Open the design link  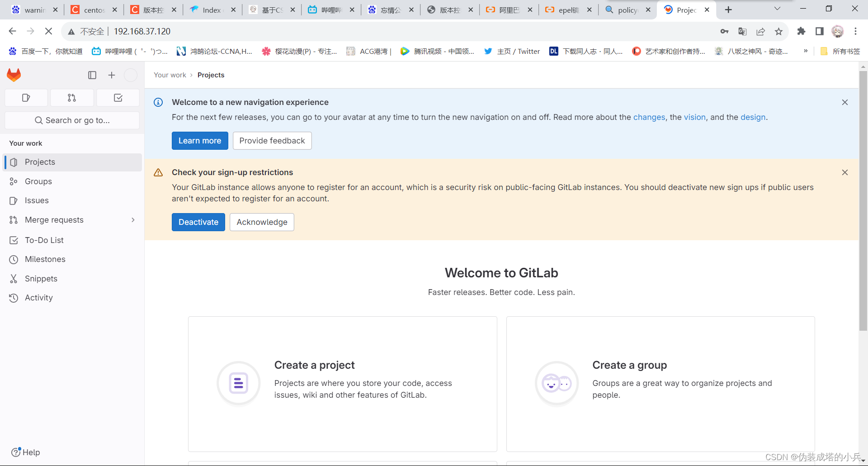[x=753, y=117]
